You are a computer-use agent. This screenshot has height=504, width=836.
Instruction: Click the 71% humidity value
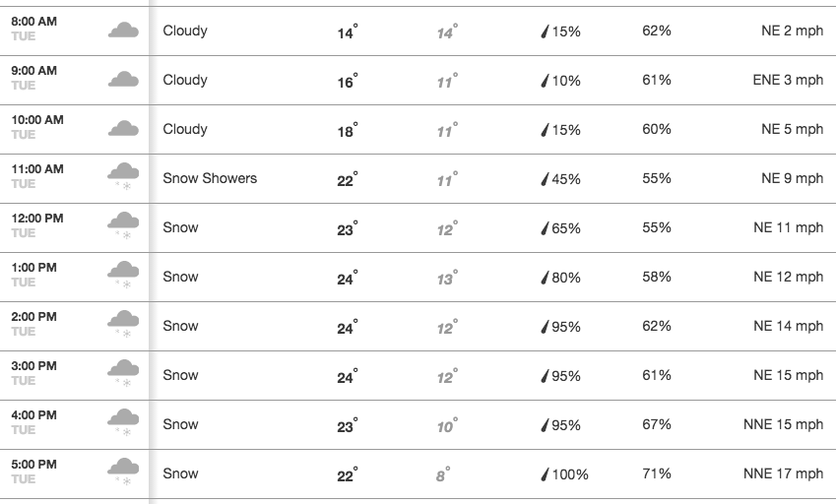(657, 473)
